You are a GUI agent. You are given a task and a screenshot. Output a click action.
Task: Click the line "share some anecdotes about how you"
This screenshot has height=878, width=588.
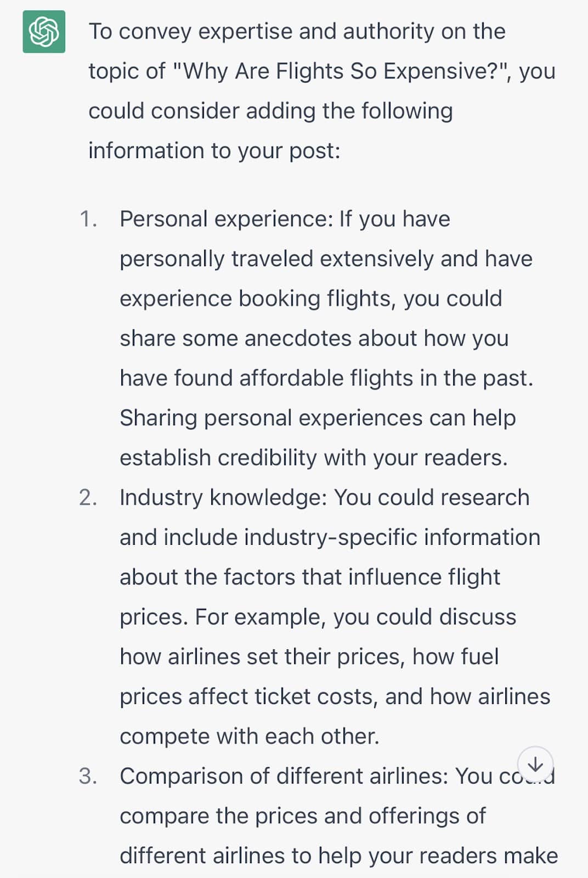314,338
